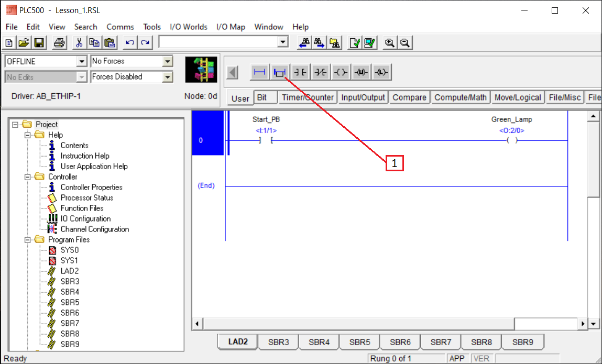Collapse the Program Files folder node
The width and height of the screenshot is (602, 364).
[28, 239]
